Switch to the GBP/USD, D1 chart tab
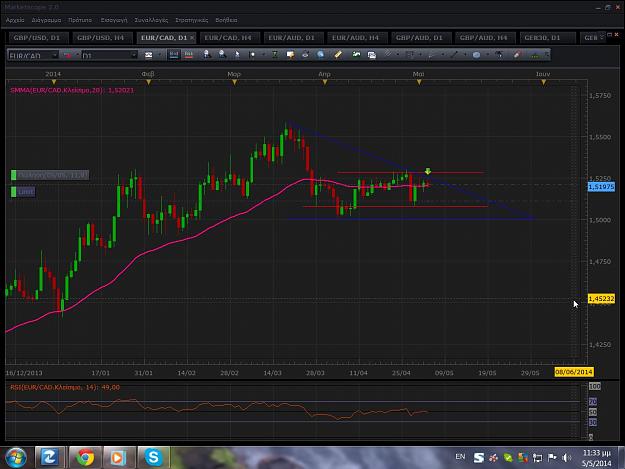Screen dimensions: 625x469 coord(37,37)
